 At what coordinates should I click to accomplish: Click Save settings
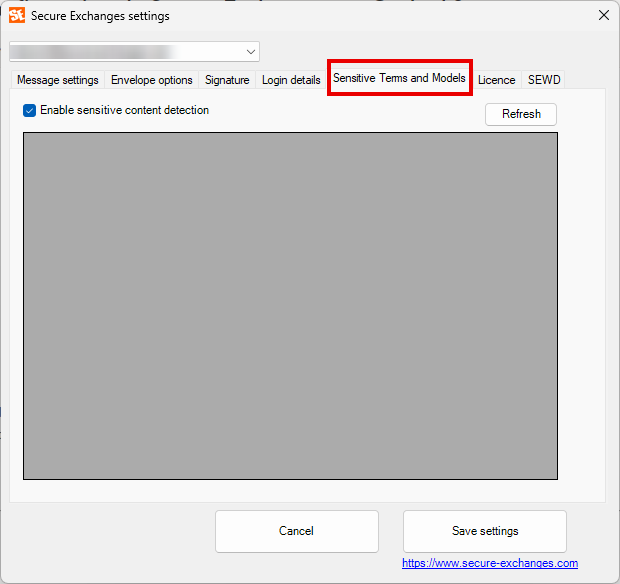coord(485,531)
